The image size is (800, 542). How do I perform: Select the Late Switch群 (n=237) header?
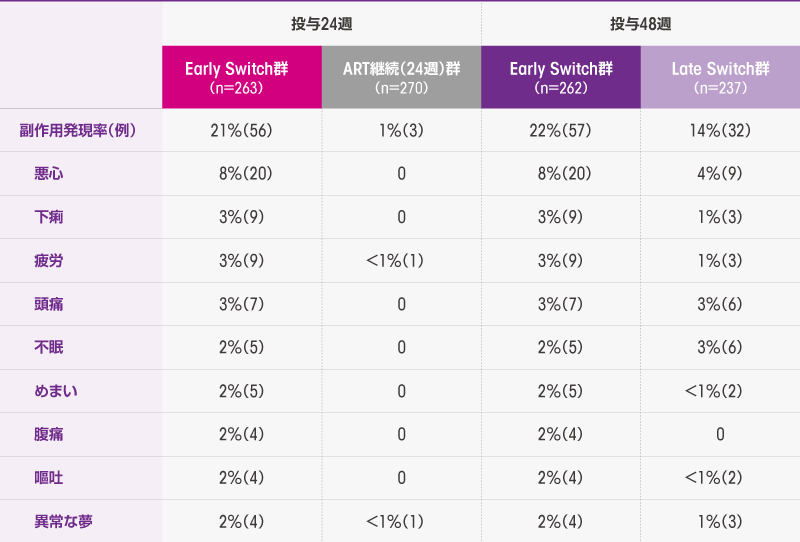pyautogui.click(x=720, y=77)
